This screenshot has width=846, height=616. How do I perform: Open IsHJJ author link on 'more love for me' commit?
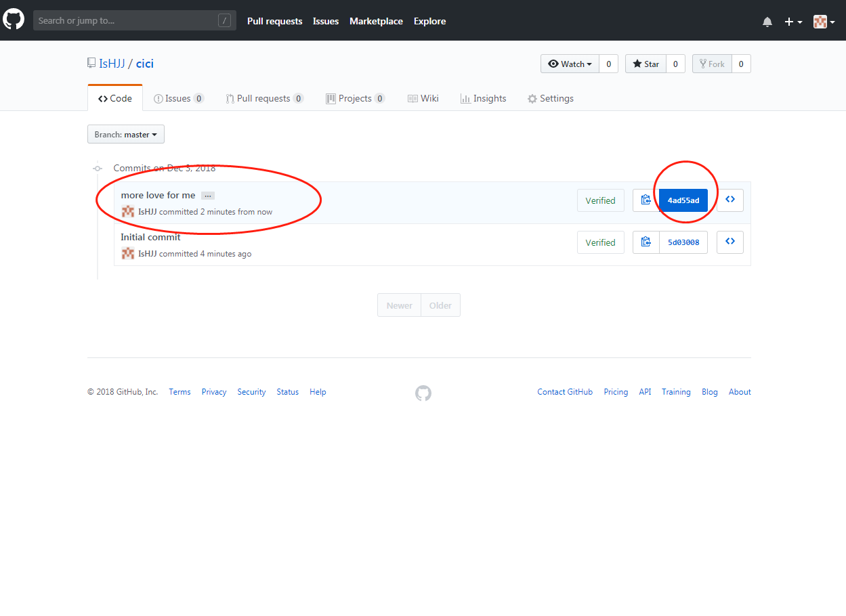tap(147, 212)
